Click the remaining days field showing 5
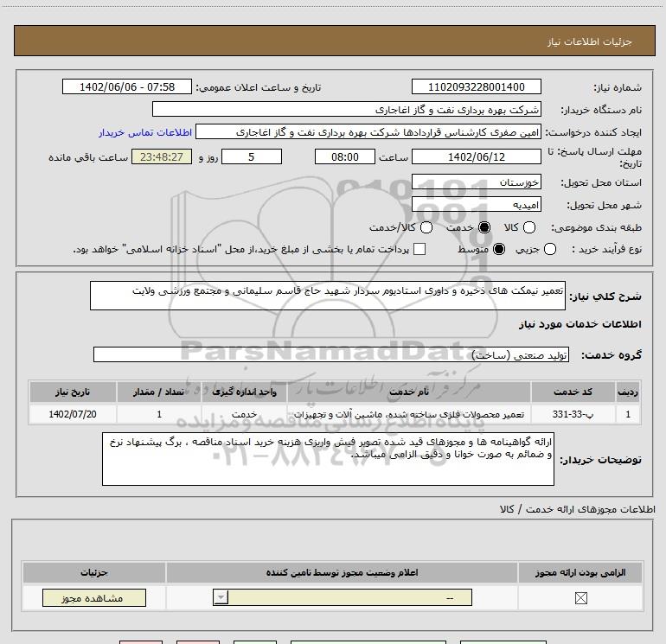The image size is (666, 644). 252,156
